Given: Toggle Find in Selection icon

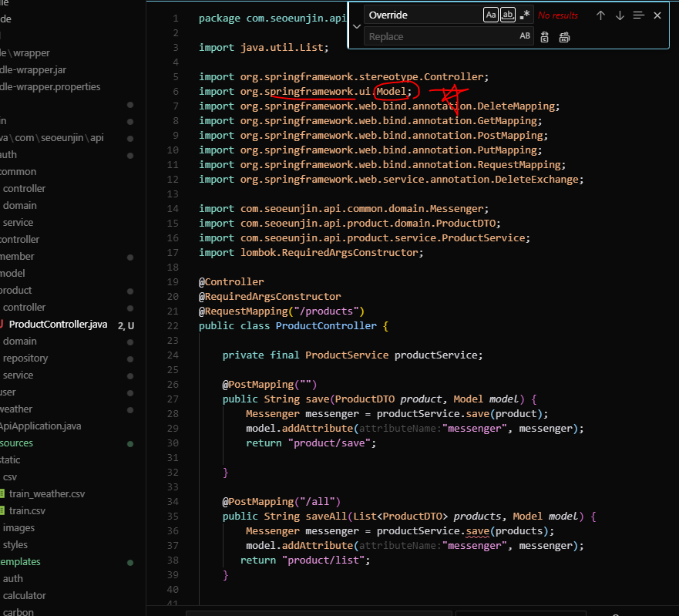Looking at the screenshot, I should point(639,15).
